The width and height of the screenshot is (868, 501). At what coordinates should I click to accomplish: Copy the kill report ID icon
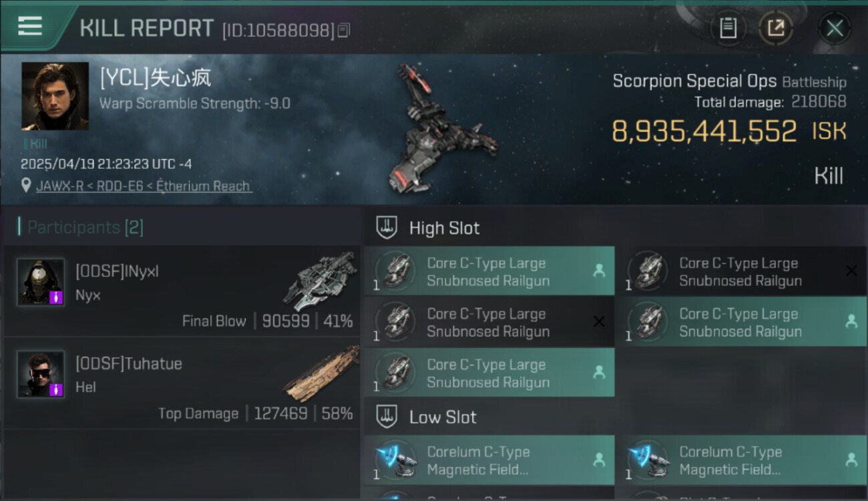click(x=344, y=31)
